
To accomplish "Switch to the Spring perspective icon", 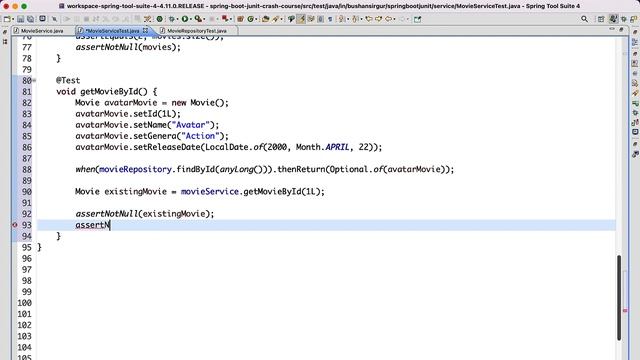I will coord(633,19).
